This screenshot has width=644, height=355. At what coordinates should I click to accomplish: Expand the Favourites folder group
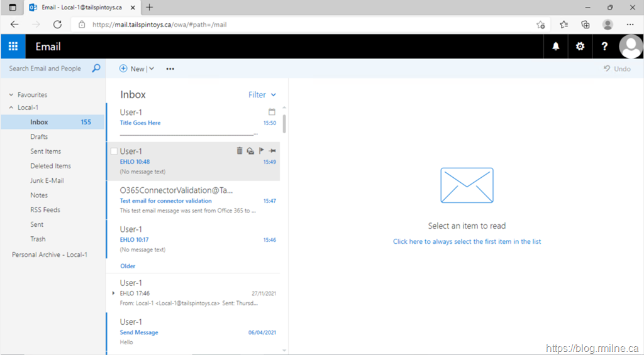[11, 95]
